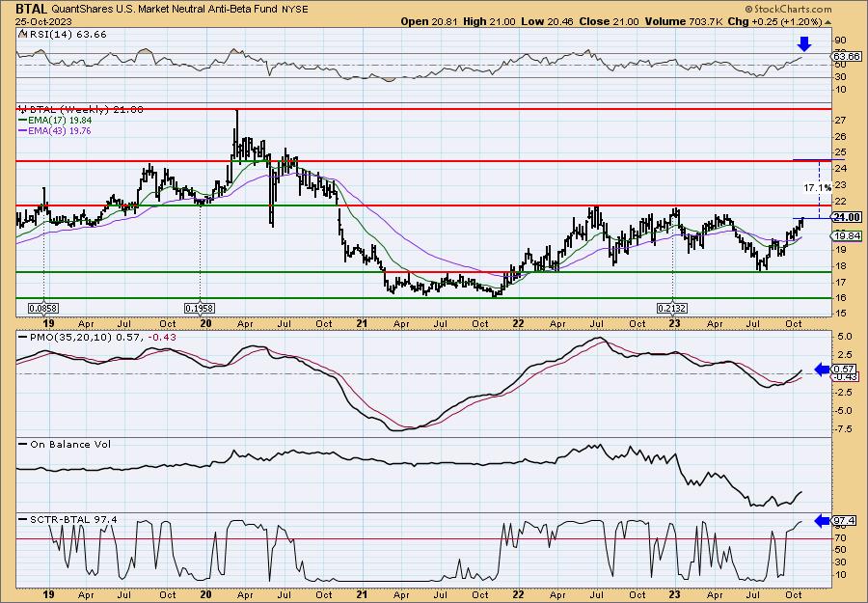Click the up triangle beside the Chg value

[828, 22]
